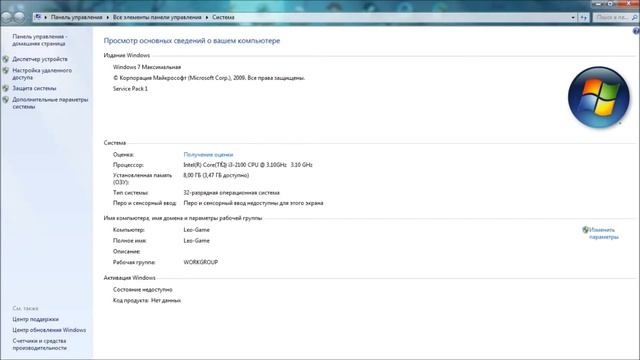Click Service Pack 1 text
The height and width of the screenshot is (360, 640).
pyautogui.click(x=130, y=89)
